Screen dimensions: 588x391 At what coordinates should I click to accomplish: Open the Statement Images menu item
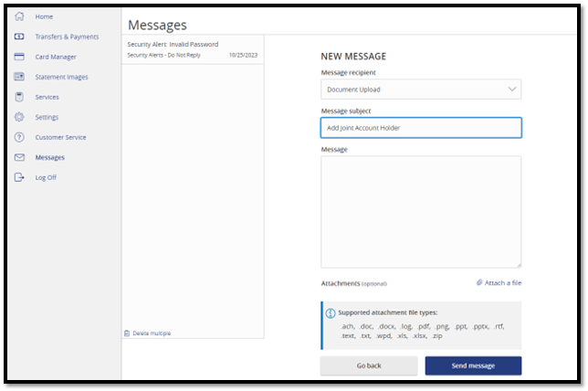click(61, 77)
